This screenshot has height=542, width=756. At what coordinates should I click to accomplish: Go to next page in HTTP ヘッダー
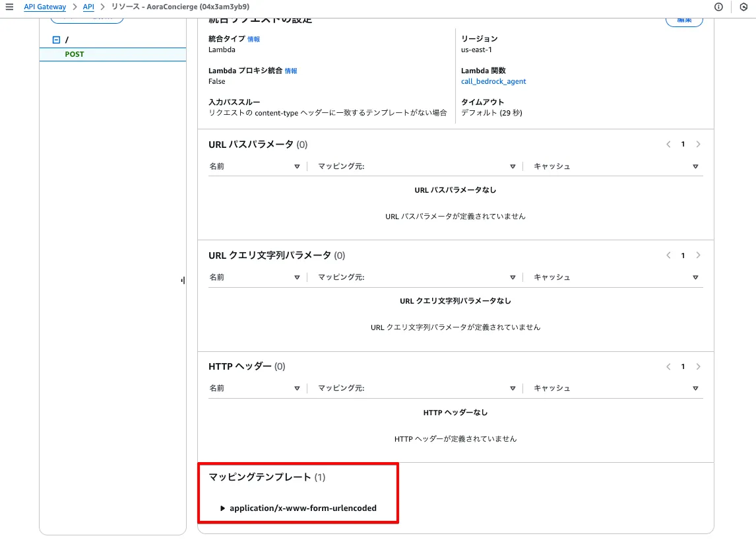(698, 366)
